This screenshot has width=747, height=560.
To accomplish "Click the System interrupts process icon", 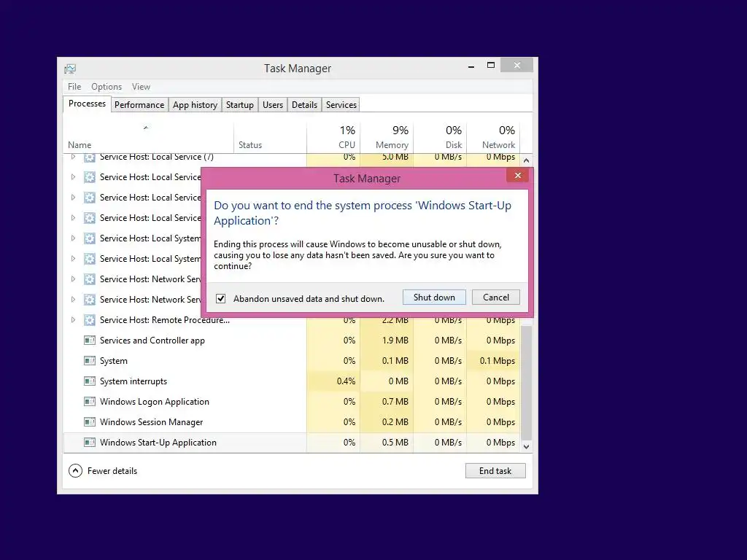I will 90,381.
